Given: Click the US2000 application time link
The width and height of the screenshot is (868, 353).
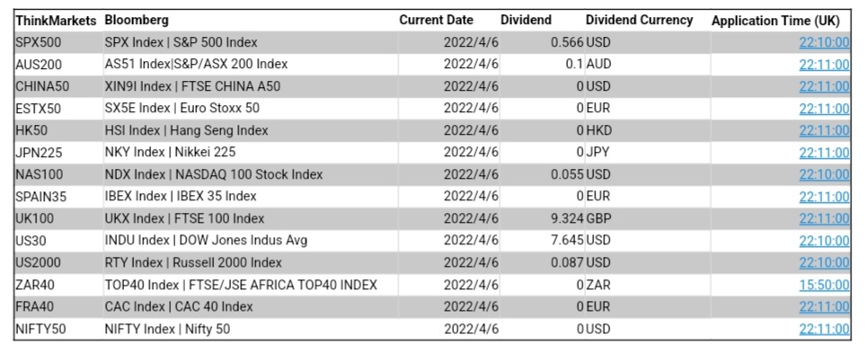Looking at the screenshot, I should click(824, 263).
